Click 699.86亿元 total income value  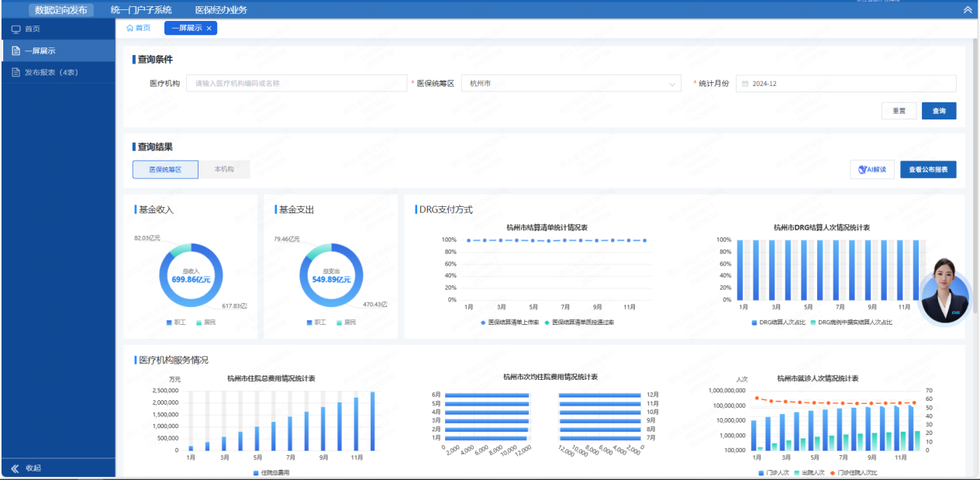coord(191,279)
